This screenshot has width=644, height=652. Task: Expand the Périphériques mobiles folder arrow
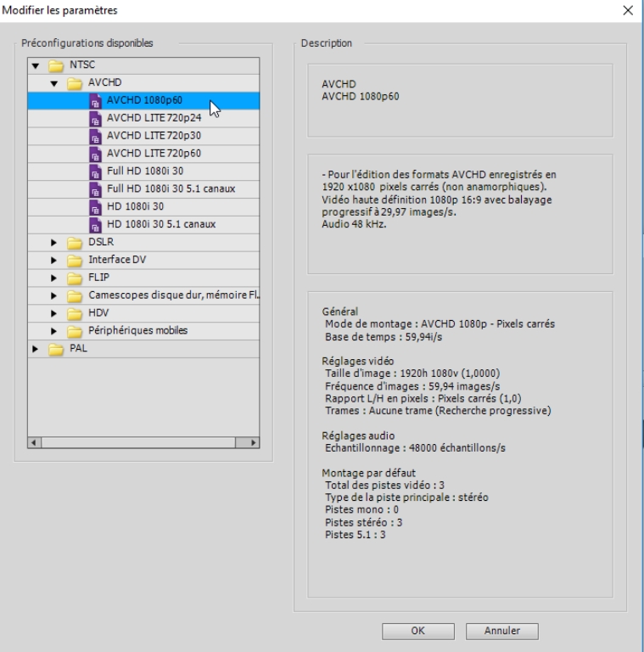[53, 331]
